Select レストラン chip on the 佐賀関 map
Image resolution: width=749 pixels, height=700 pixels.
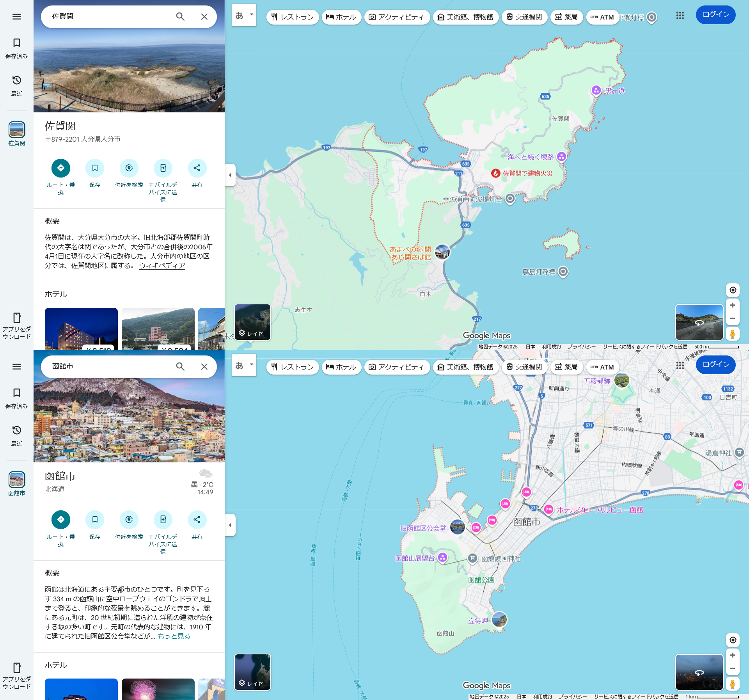(x=293, y=17)
